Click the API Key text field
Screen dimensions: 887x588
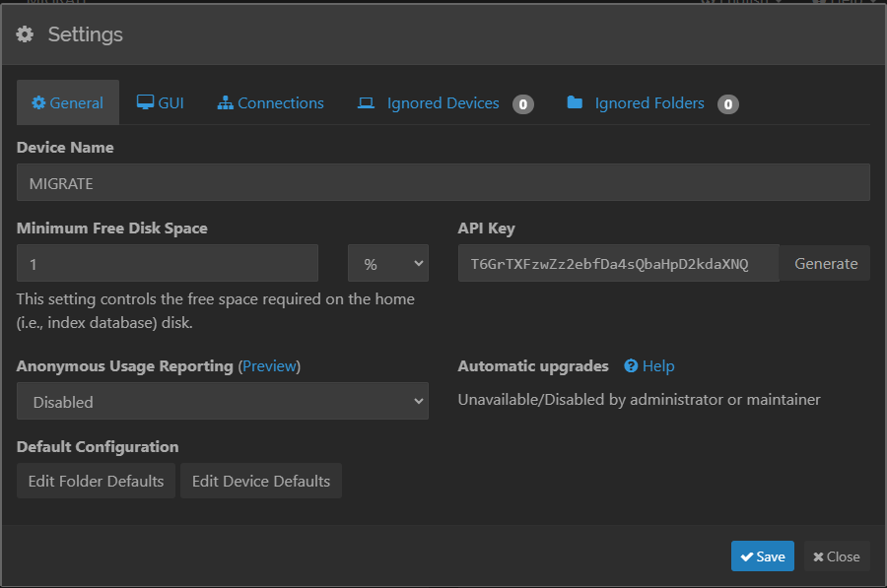(x=618, y=264)
